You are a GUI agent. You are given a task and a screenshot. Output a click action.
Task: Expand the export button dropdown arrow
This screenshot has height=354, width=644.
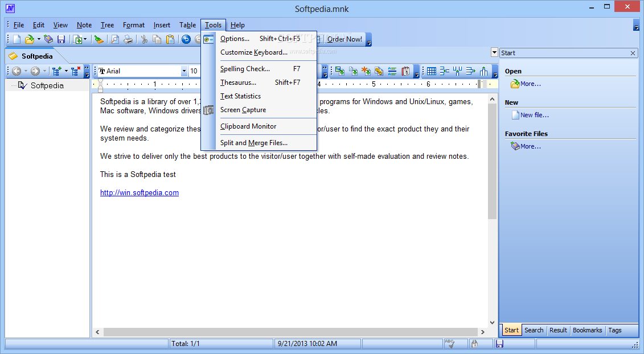click(85, 39)
